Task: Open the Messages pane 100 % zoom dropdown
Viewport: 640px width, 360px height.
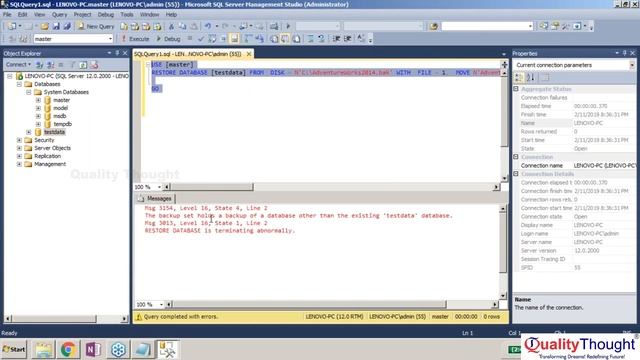Action: [x=161, y=304]
